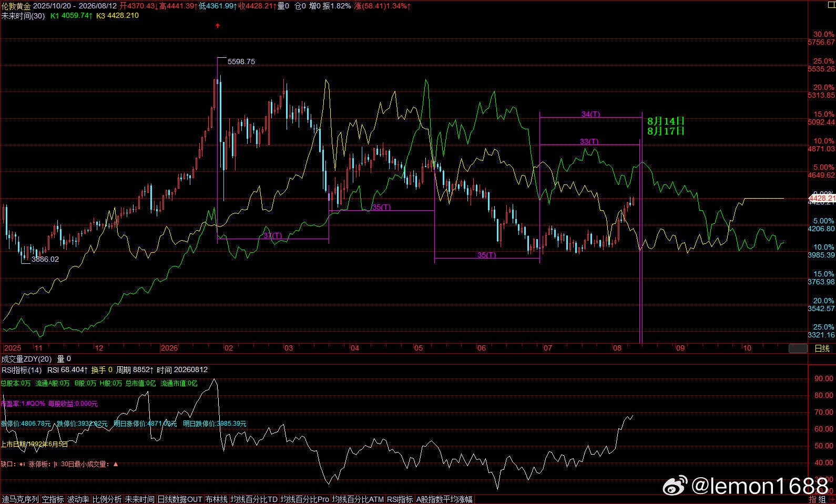Click the 成交量ZDY(20) indicator label
Viewport: 836px width, 504px height.
26,359
